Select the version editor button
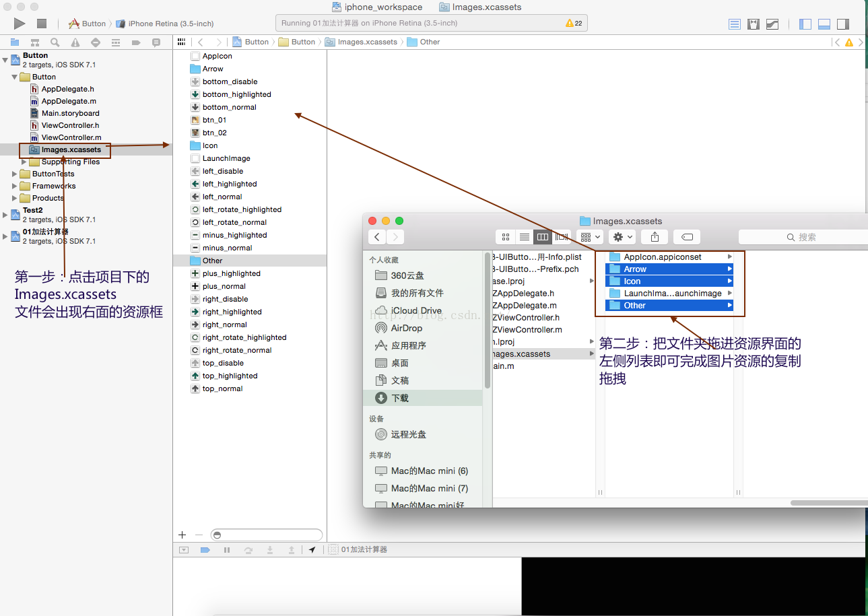The image size is (868, 616). (772, 24)
